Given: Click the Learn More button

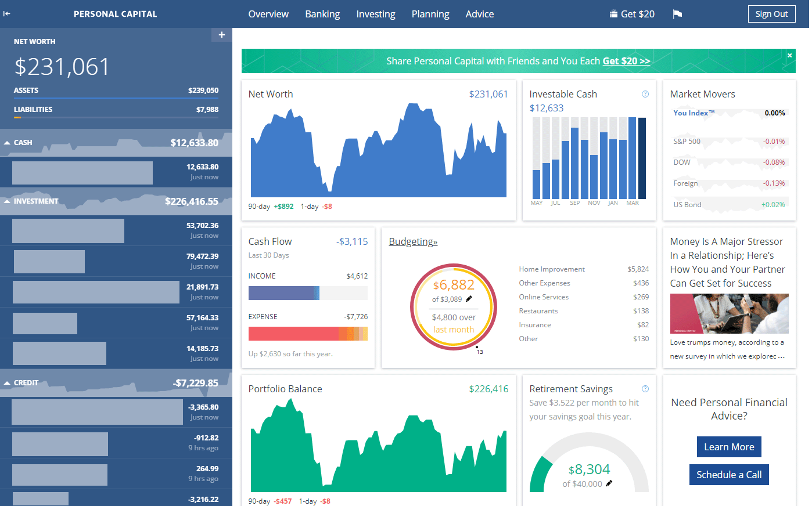Looking at the screenshot, I should tap(729, 447).
